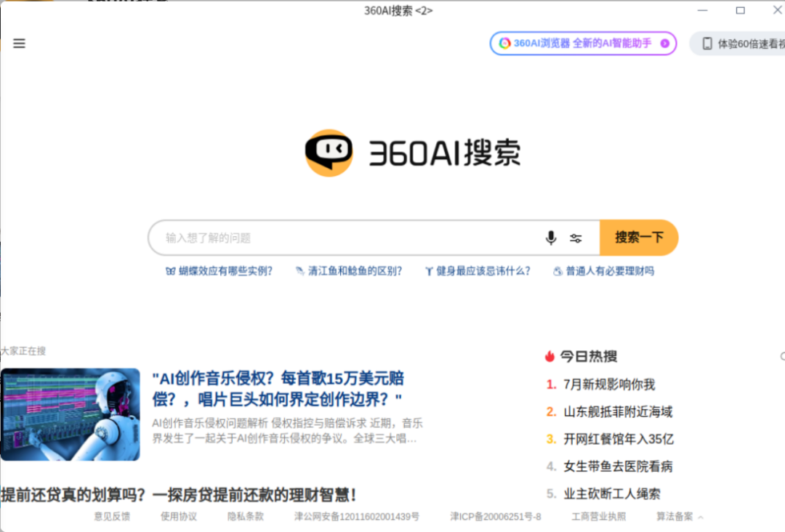Click the 今日热搜 flame icon
The height and width of the screenshot is (532, 785).
[549, 356]
